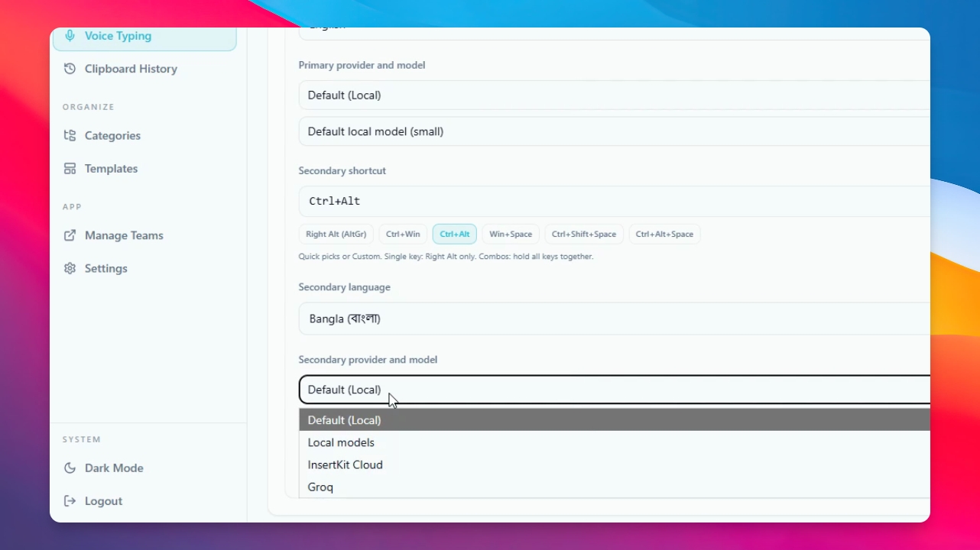
Task: Open the Secondary language Bangla dropdown
Action: pos(614,319)
